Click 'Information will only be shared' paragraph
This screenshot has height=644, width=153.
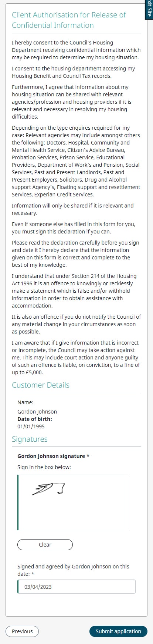[x=72, y=209]
